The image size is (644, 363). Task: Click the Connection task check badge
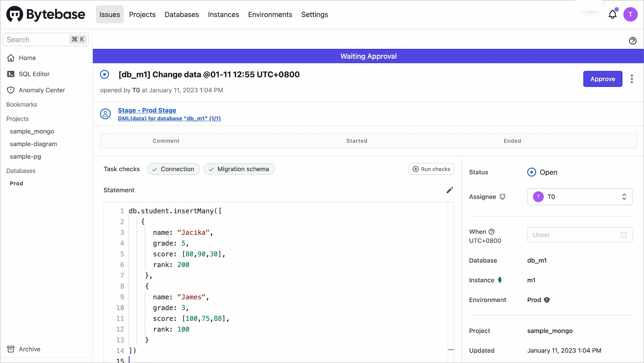coord(173,169)
